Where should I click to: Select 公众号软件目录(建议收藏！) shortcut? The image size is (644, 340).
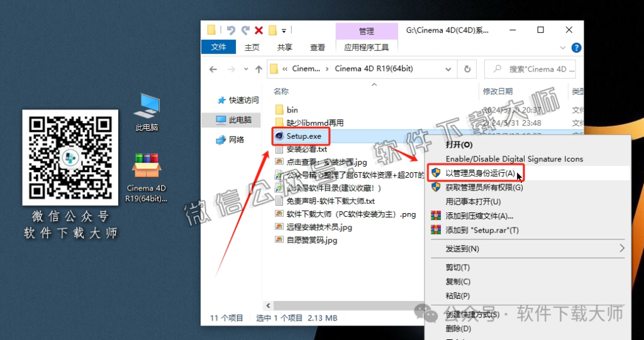pos(334,188)
